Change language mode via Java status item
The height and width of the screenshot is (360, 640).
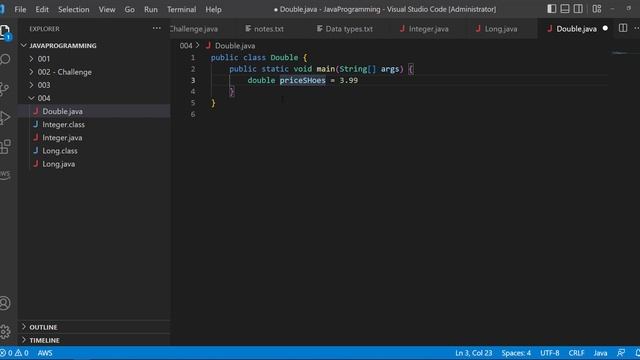click(600, 353)
